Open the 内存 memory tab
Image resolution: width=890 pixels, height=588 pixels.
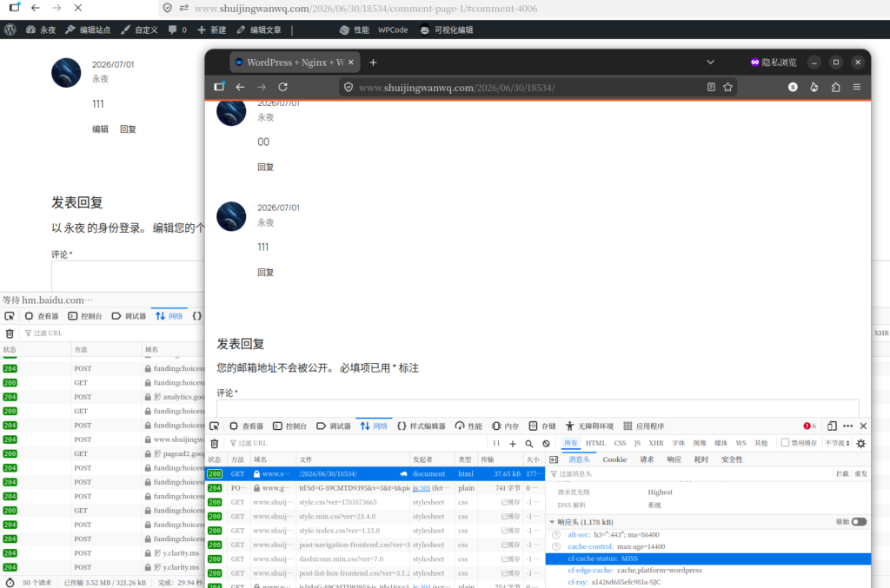pyautogui.click(x=505, y=426)
